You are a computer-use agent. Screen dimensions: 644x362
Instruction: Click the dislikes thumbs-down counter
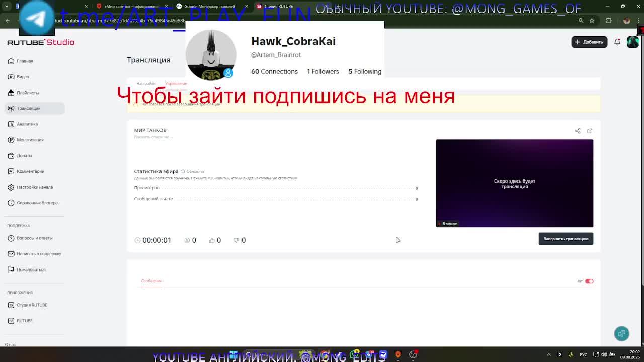(240, 240)
